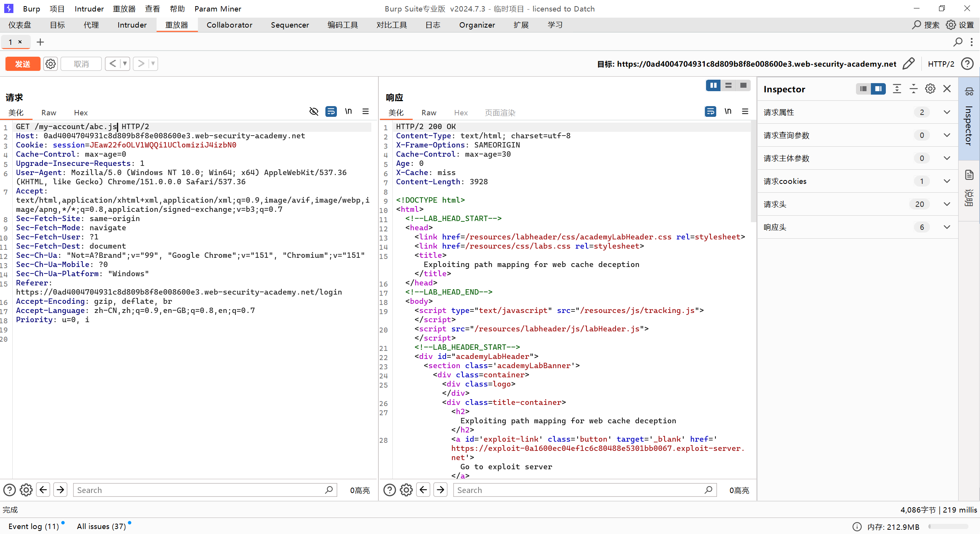The image size is (980, 534).
Task: Select side-by-side layout view
Action: tap(713, 85)
